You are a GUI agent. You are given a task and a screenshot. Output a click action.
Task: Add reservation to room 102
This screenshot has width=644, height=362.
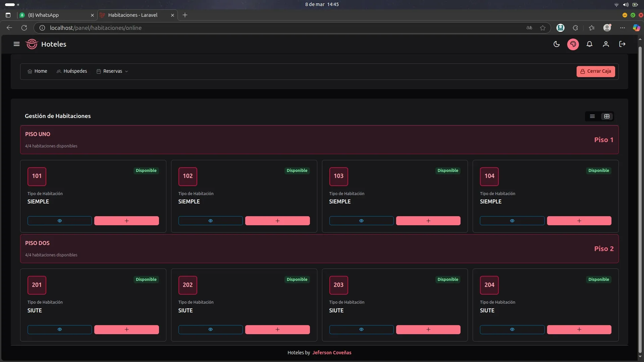tap(277, 221)
